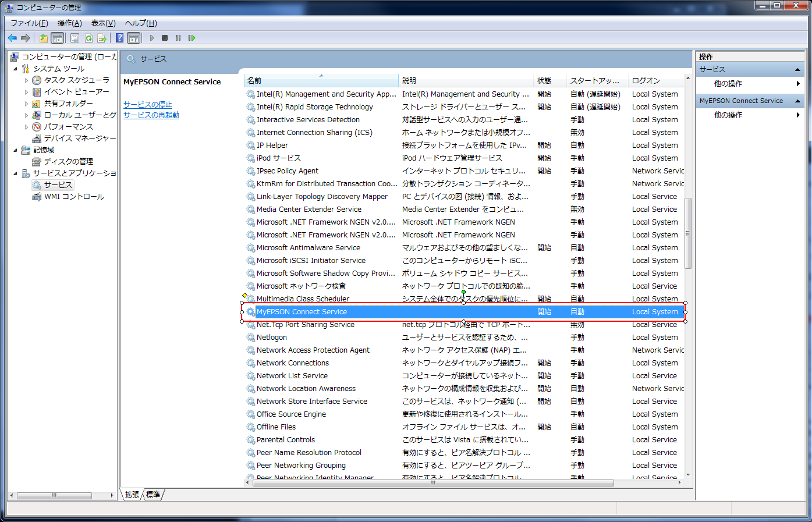Click the Pause Service toolbar icon
Image resolution: width=812 pixels, height=522 pixels.
[x=178, y=38]
